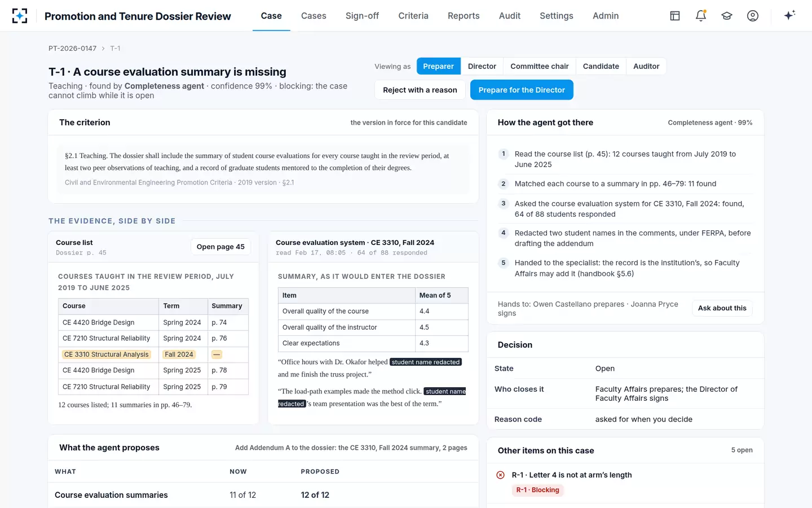Go to the Criteria tab

coord(413,16)
